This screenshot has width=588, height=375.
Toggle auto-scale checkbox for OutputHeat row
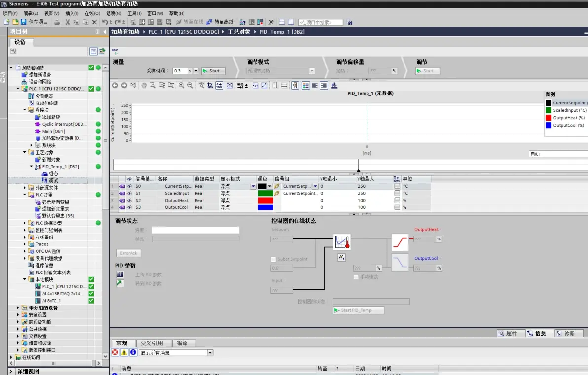pos(397,201)
